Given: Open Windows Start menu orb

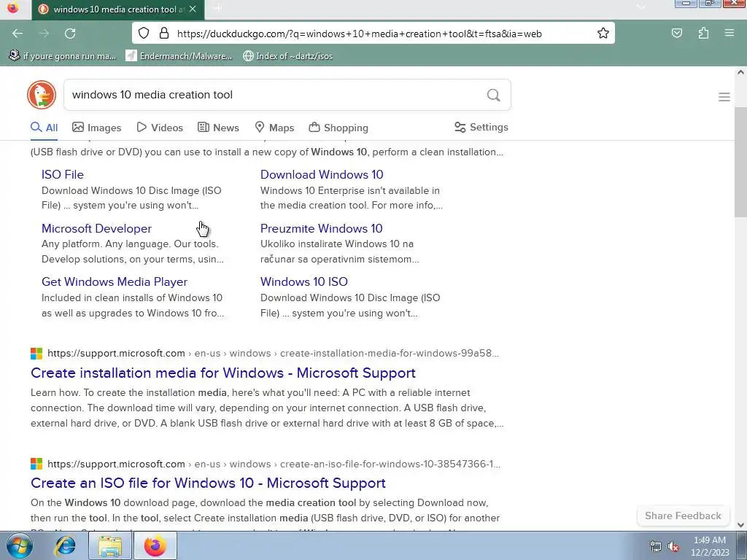Looking at the screenshot, I should pyautogui.click(x=19, y=545).
